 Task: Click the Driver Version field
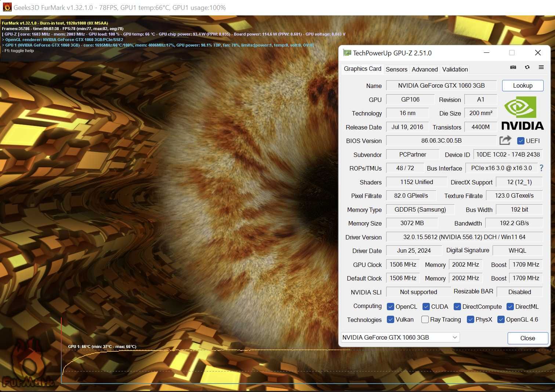[464, 237]
